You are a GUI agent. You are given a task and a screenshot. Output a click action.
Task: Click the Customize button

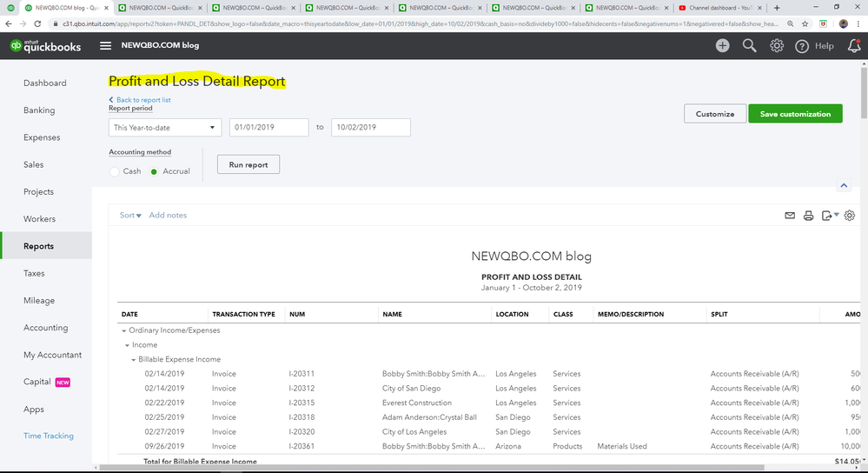pos(715,114)
